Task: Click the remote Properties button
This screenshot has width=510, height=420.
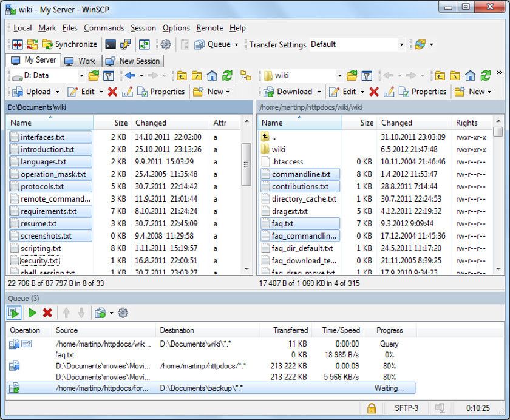Action: coord(423,92)
